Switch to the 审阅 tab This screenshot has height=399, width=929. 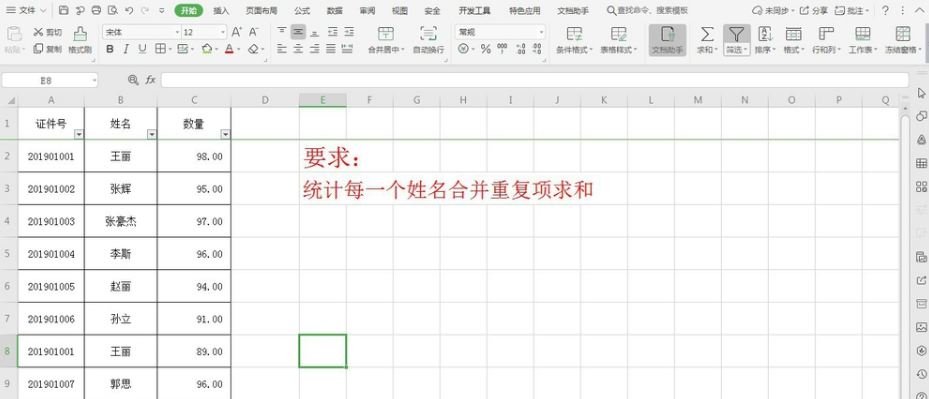click(367, 11)
